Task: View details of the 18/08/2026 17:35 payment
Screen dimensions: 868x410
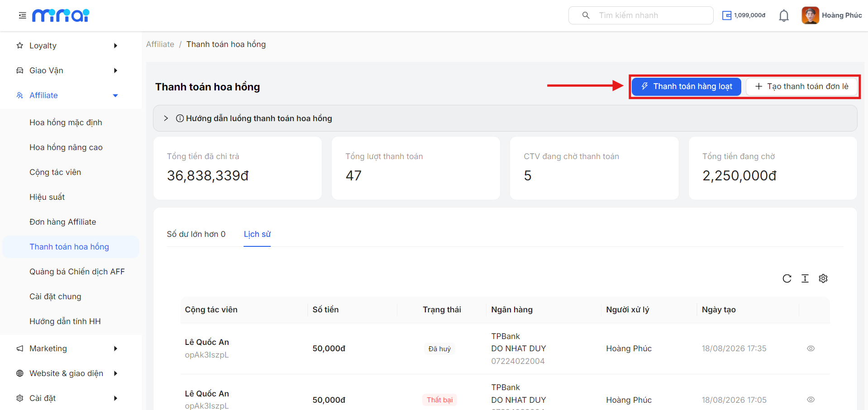Action: (811, 349)
